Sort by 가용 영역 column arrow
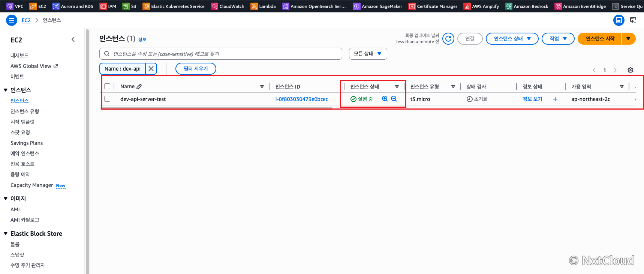The height and width of the screenshot is (274, 644). [622, 87]
